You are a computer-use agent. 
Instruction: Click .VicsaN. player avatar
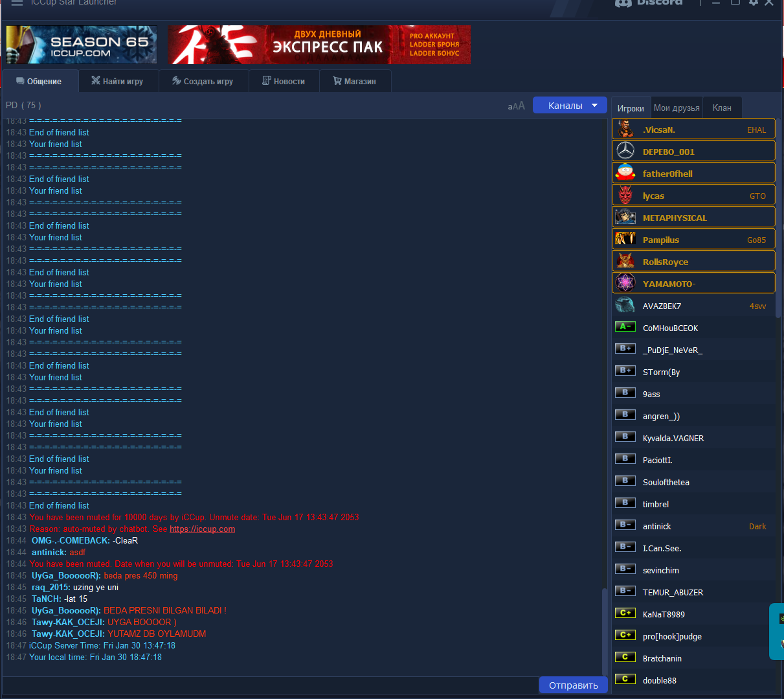pyautogui.click(x=625, y=130)
